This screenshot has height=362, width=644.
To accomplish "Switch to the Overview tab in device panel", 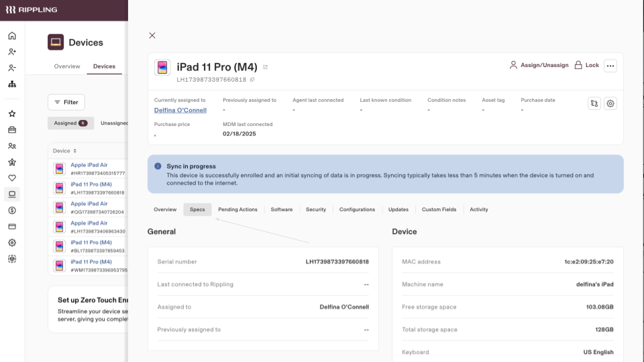I will [x=165, y=209].
